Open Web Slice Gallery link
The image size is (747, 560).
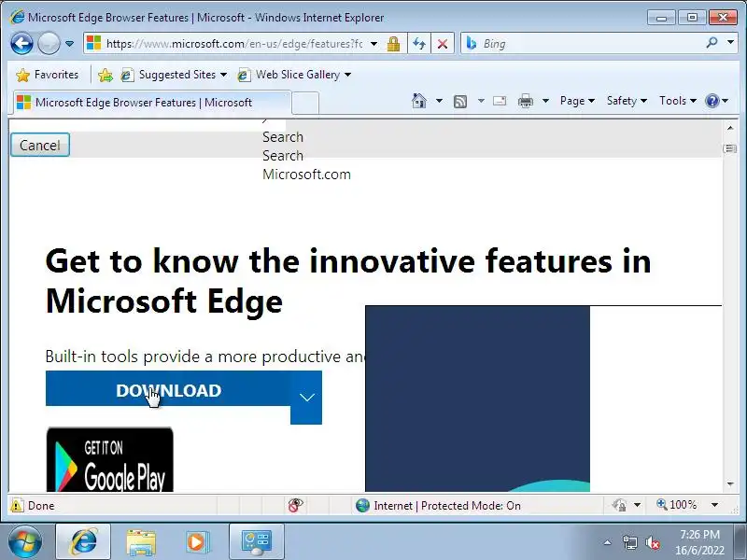294,75
